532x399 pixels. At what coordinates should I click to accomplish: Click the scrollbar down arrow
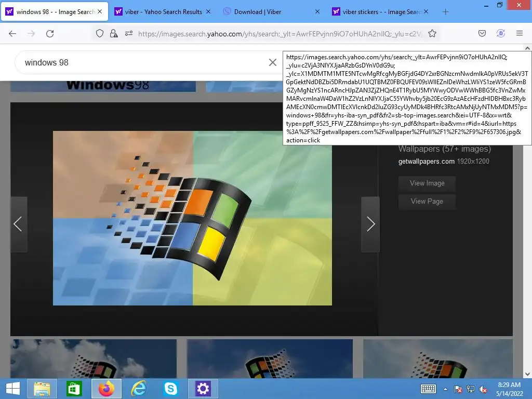click(x=527, y=374)
